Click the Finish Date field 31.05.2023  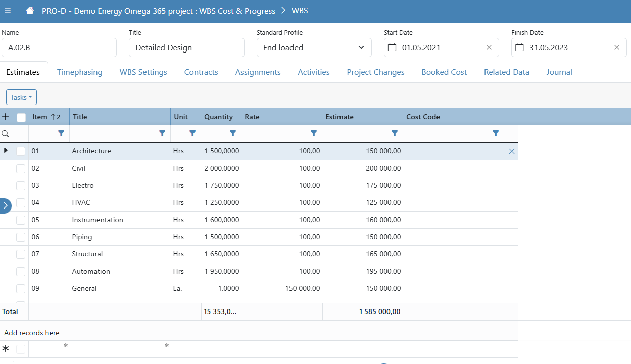pyautogui.click(x=569, y=47)
